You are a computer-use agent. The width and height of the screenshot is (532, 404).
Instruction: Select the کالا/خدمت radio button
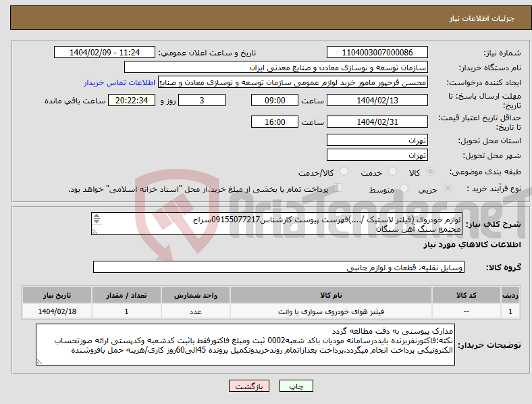[344, 172]
